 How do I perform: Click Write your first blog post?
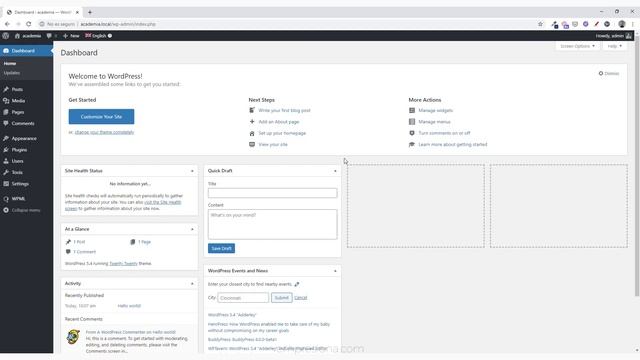[x=284, y=111]
